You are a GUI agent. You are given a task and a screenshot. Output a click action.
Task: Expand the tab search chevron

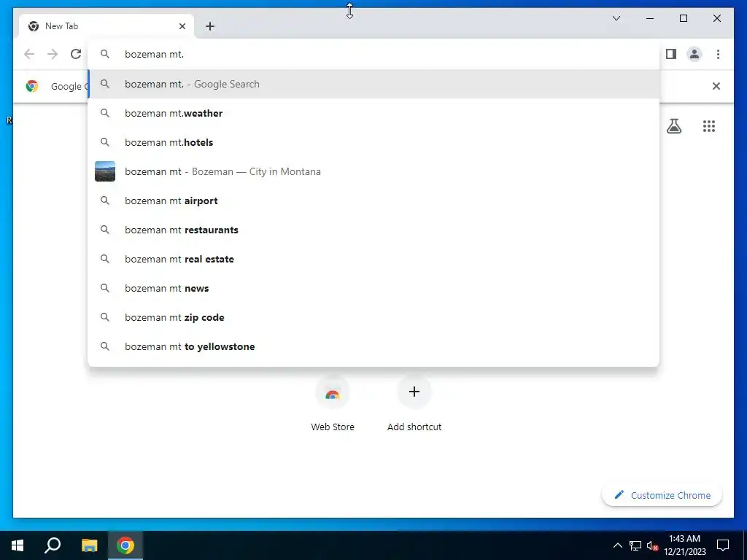tap(616, 18)
